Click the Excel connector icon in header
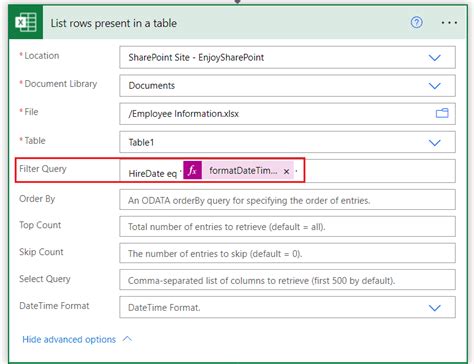This screenshot has width=474, height=364. coord(26,23)
